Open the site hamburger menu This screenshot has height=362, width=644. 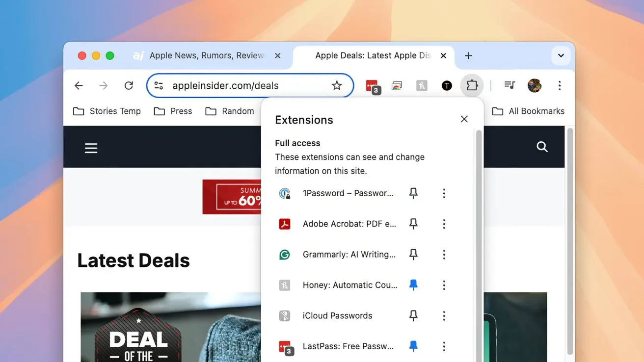click(91, 148)
